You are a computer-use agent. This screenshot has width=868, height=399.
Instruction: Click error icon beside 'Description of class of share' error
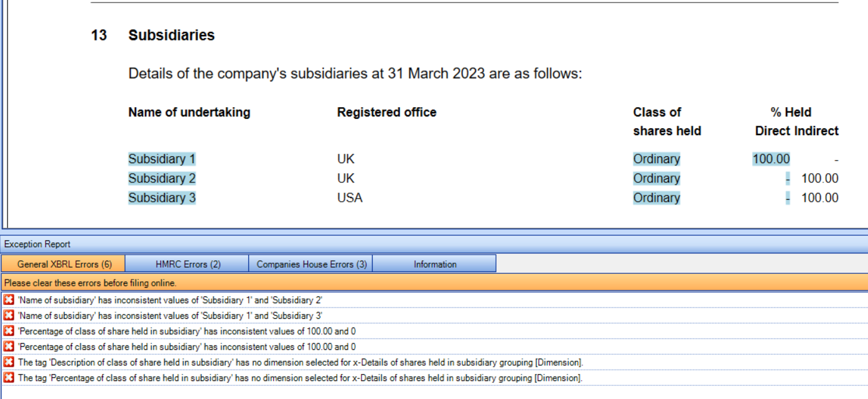point(9,362)
